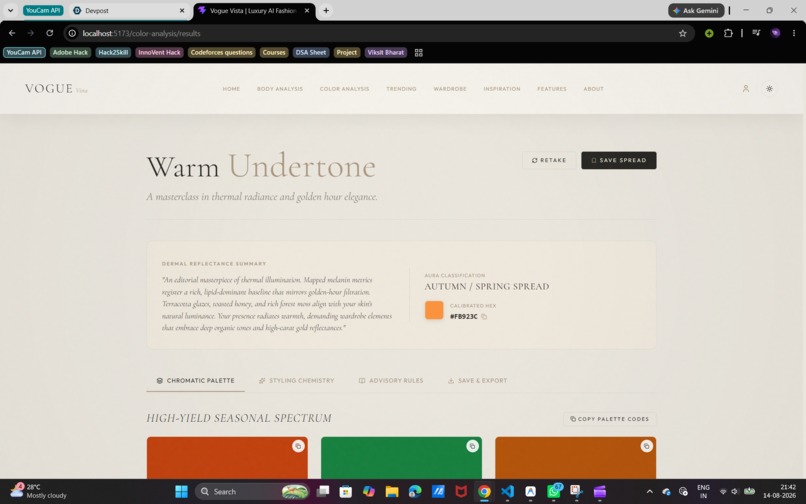Open Visual Studio Code from the taskbar
Image resolution: width=806 pixels, height=504 pixels.
[x=507, y=492]
